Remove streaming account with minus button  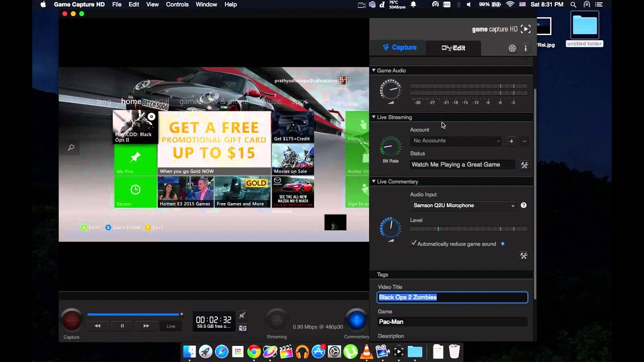(x=524, y=141)
